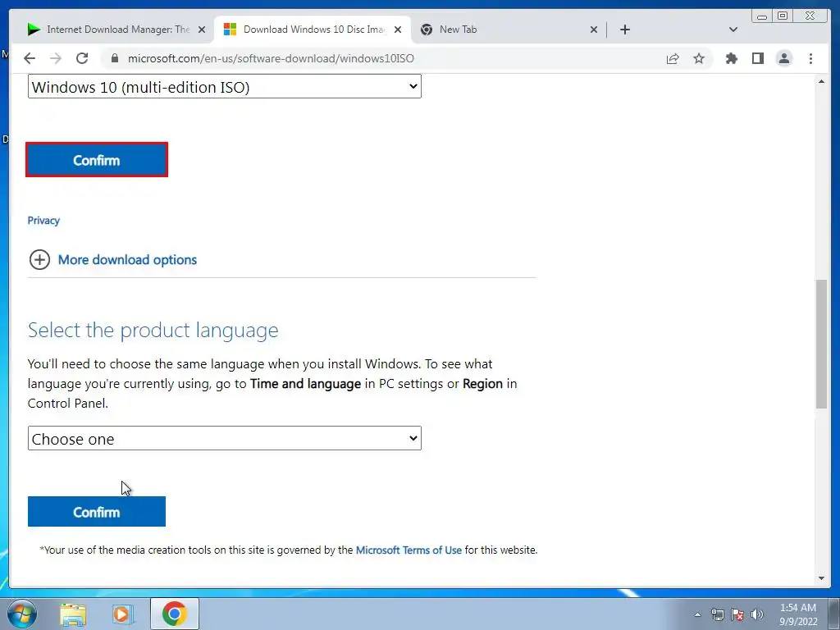Click Confirm under the language selector

tap(97, 512)
